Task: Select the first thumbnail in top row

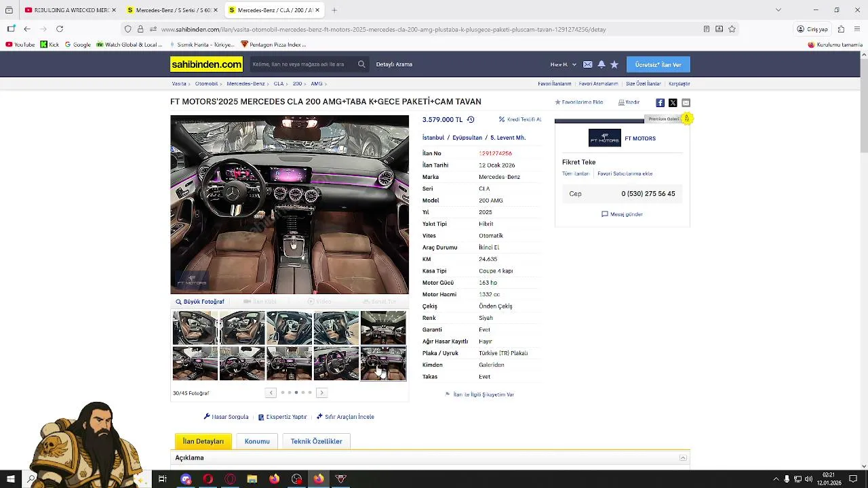Action: (195, 328)
